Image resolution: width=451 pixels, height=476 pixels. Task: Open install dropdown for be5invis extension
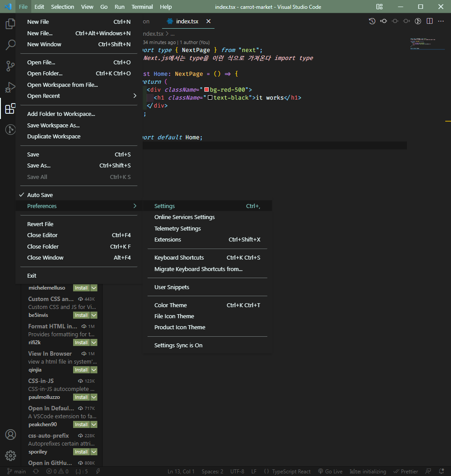(94, 315)
